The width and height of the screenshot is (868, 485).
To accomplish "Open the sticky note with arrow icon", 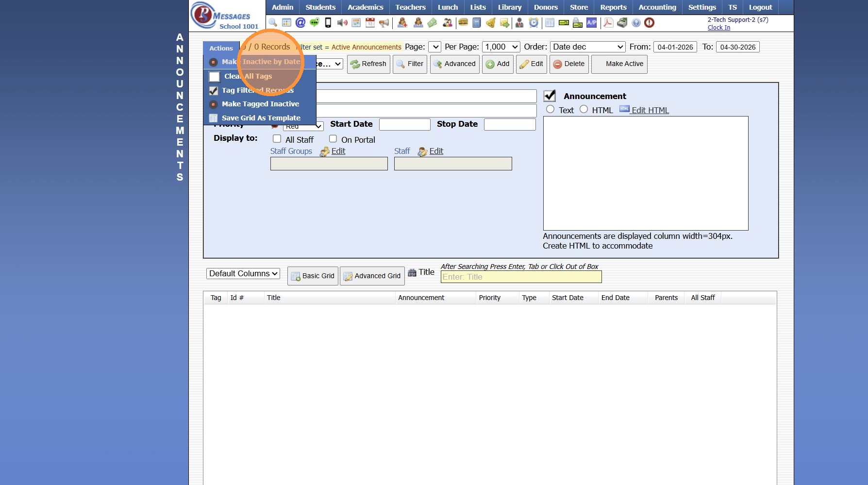I will 505,23.
